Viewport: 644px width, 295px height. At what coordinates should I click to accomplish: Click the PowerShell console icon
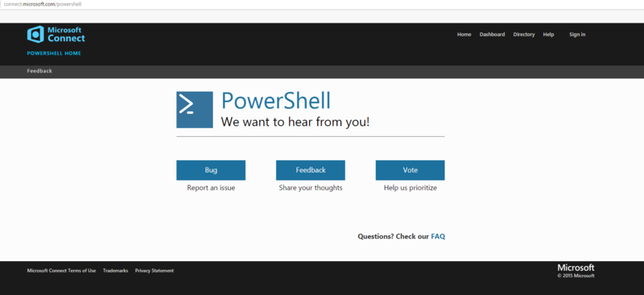[x=194, y=110]
